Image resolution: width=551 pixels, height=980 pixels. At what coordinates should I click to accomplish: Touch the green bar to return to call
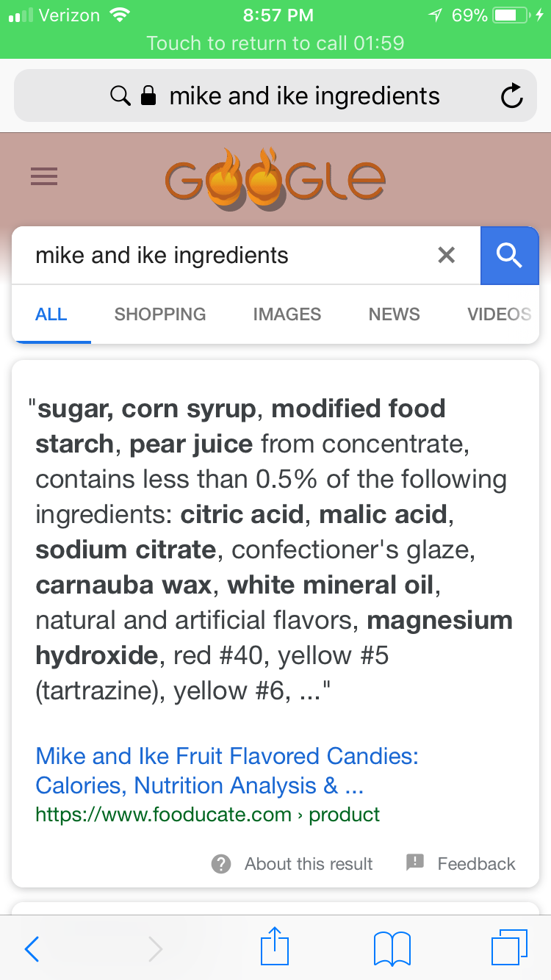pyautogui.click(x=275, y=43)
